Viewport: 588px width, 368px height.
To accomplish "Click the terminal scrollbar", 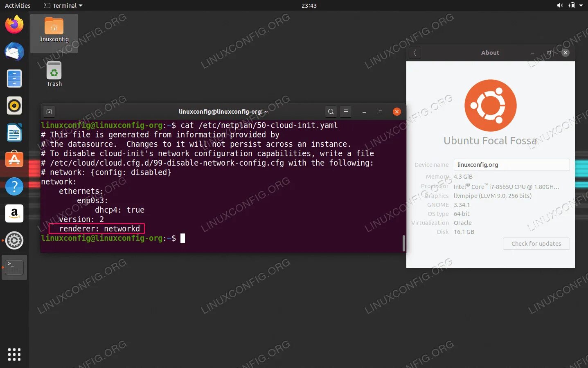I will [404, 243].
